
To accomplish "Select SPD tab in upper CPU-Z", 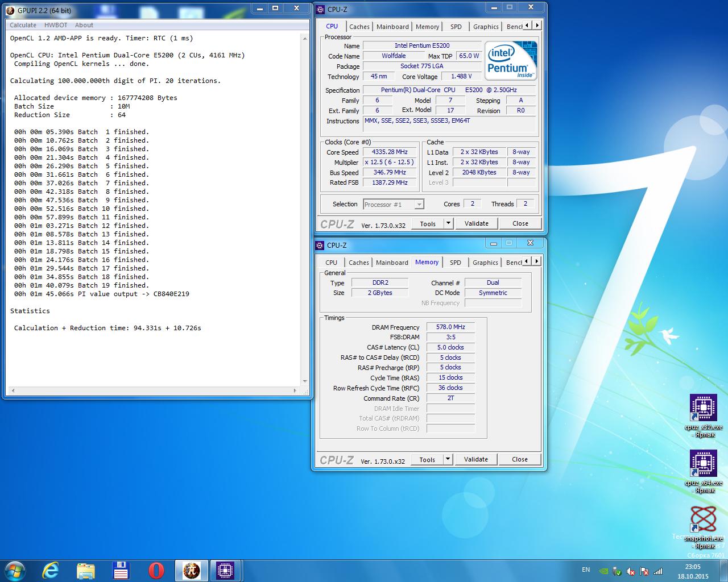I will (456, 27).
